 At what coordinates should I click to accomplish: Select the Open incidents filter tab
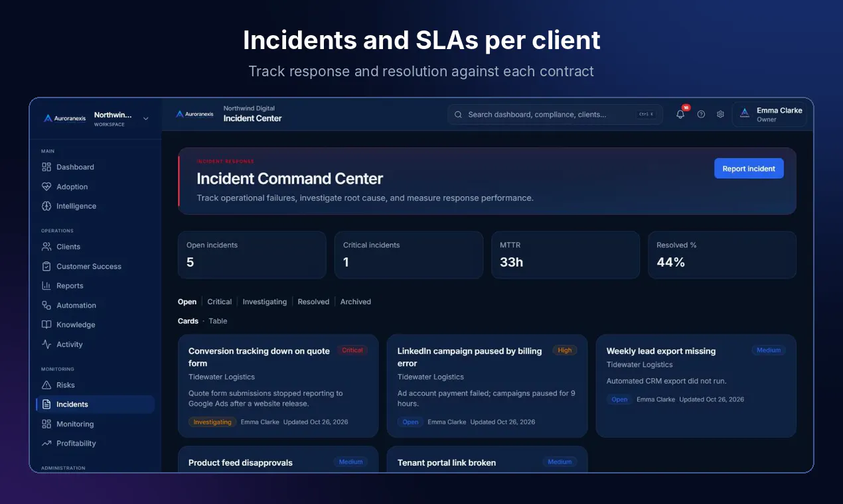[x=187, y=302]
